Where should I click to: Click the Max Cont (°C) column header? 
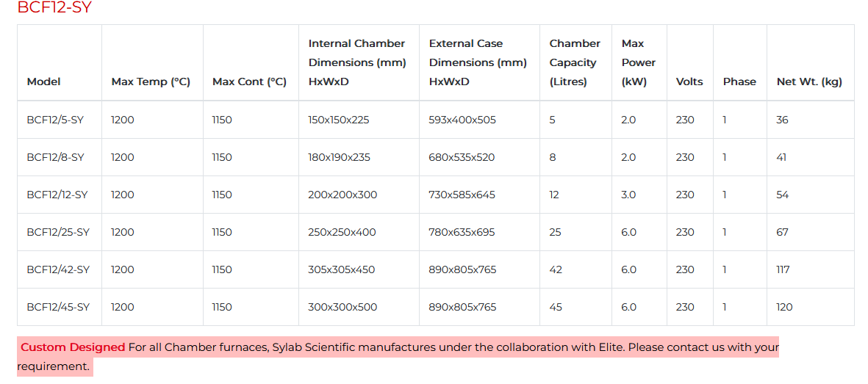pyautogui.click(x=249, y=81)
